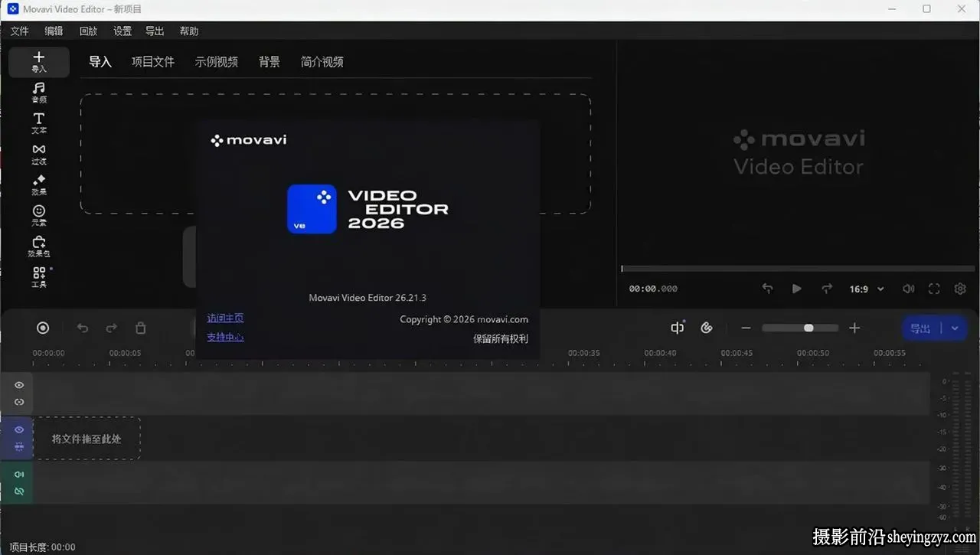Open the 设置 menu

click(122, 31)
